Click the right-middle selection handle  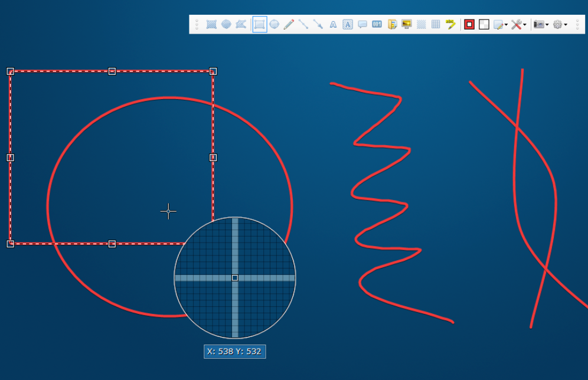coord(213,158)
